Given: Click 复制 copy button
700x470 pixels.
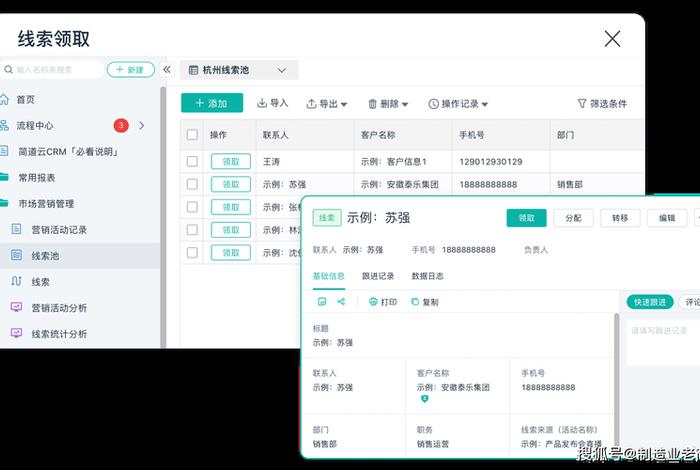Looking at the screenshot, I should point(425,302).
